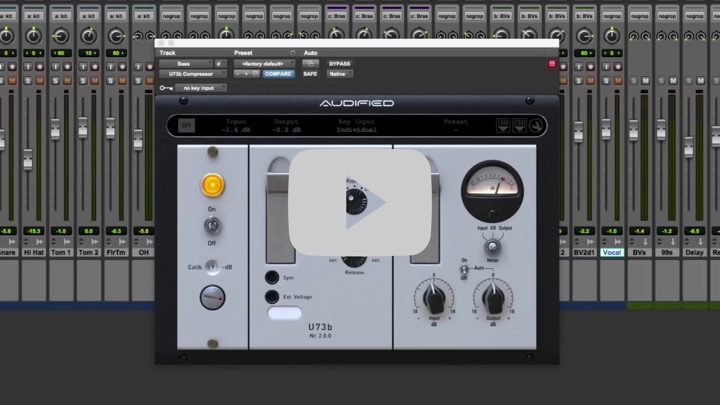Click the Delay track volume fader
The image size is (720, 405).
pyautogui.click(x=689, y=147)
